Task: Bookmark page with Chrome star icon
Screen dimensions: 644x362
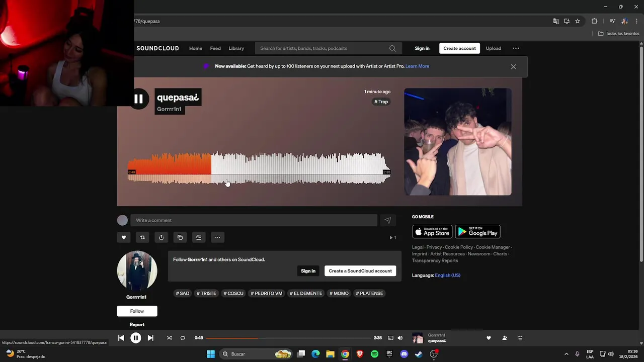Action: [x=578, y=21]
